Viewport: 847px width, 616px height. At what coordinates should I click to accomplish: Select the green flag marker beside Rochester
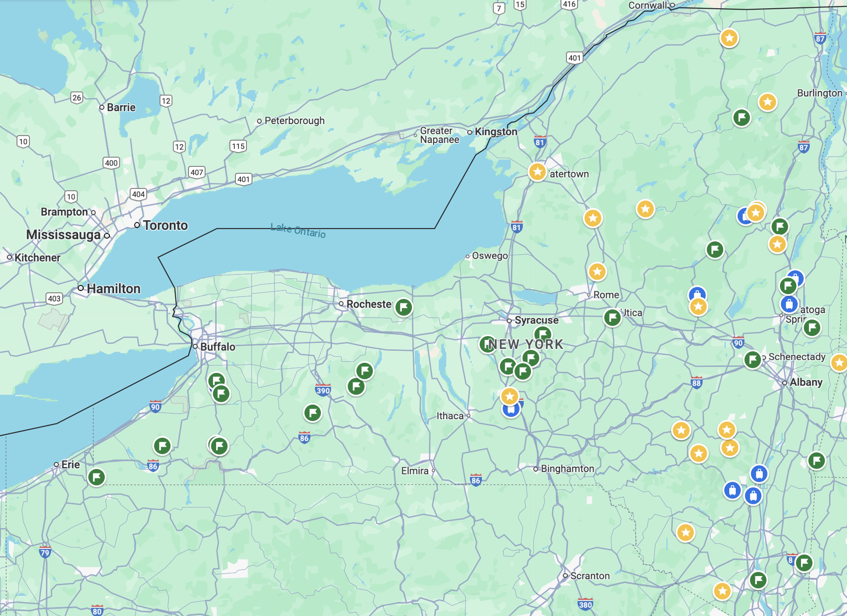404,307
